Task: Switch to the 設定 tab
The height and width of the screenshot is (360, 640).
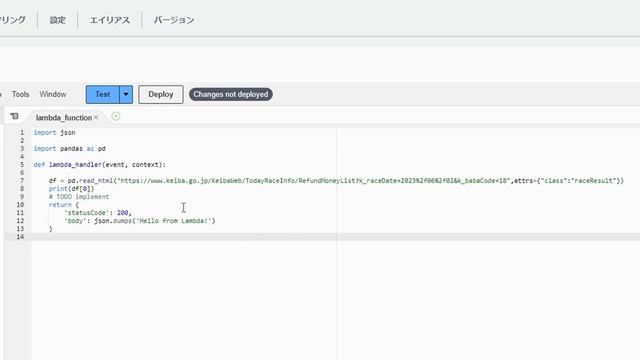Action: coord(58,20)
